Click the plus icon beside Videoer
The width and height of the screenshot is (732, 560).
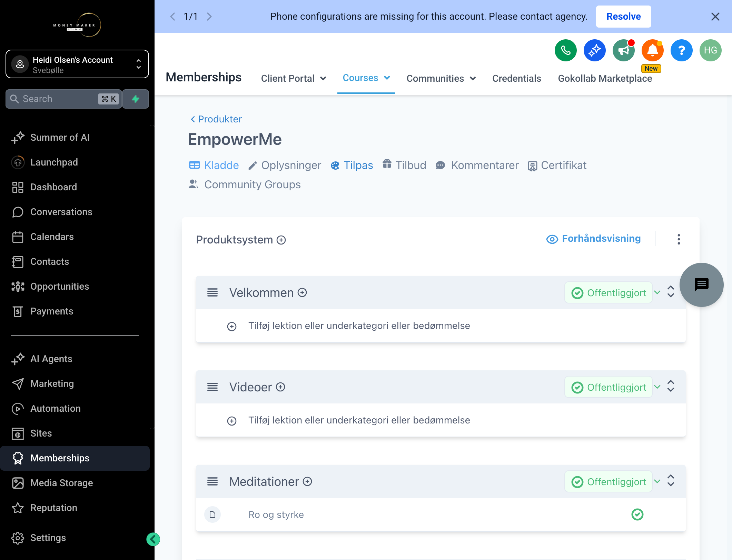[280, 387]
